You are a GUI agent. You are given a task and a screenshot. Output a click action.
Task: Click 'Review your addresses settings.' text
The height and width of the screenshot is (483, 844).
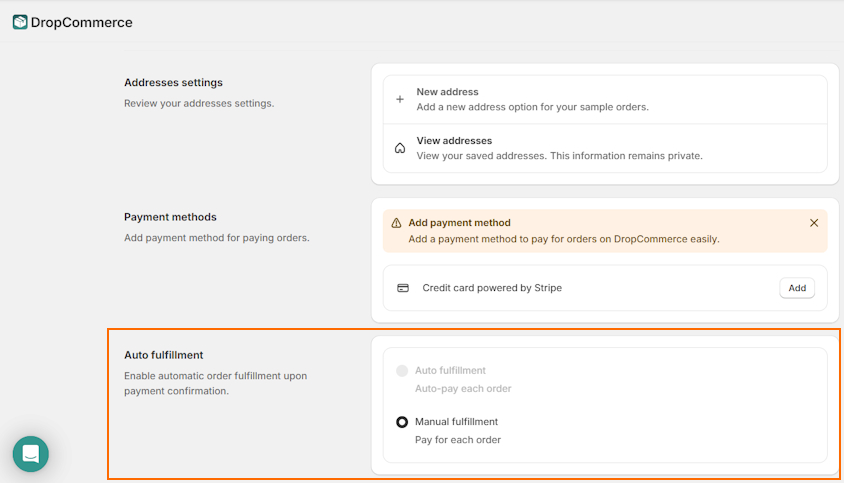pyautogui.click(x=199, y=103)
